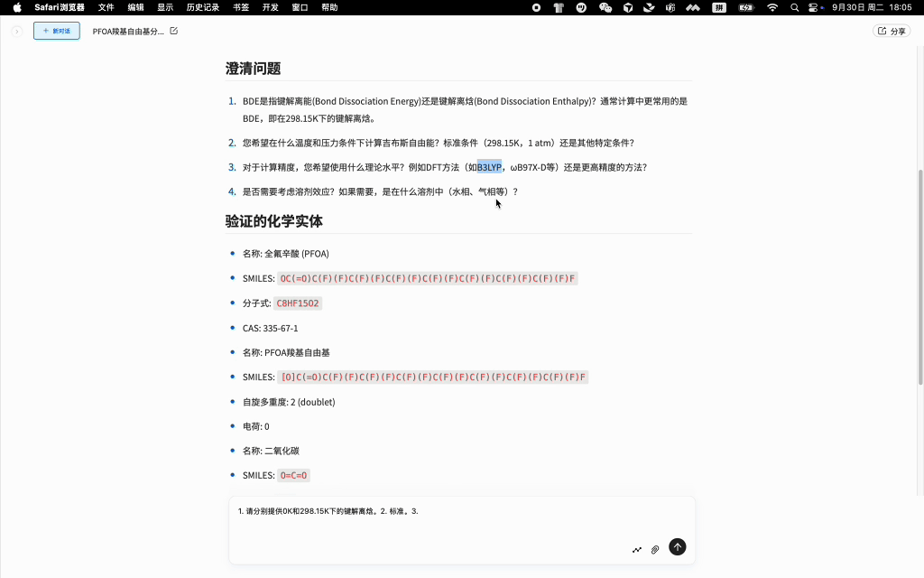Screen dimensions: 924x578
Task: Click the battery status icon
Action: click(746, 7)
